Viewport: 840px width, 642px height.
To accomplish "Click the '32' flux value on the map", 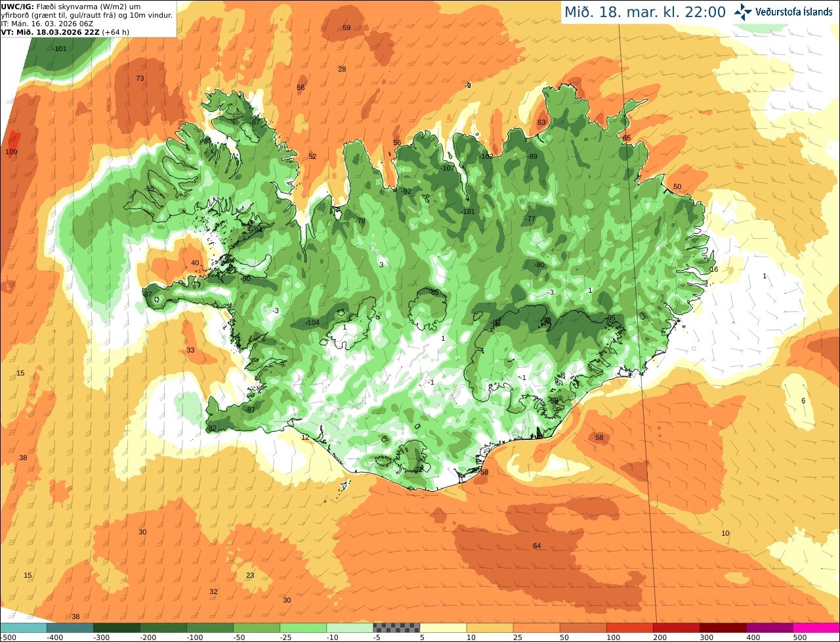I will [213, 592].
